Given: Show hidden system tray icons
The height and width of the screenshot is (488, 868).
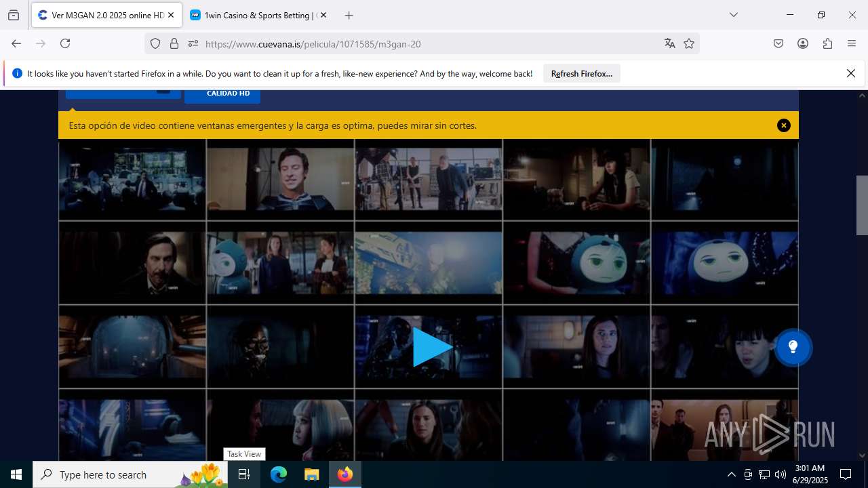Looking at the screenshot, I should (731, 474).
